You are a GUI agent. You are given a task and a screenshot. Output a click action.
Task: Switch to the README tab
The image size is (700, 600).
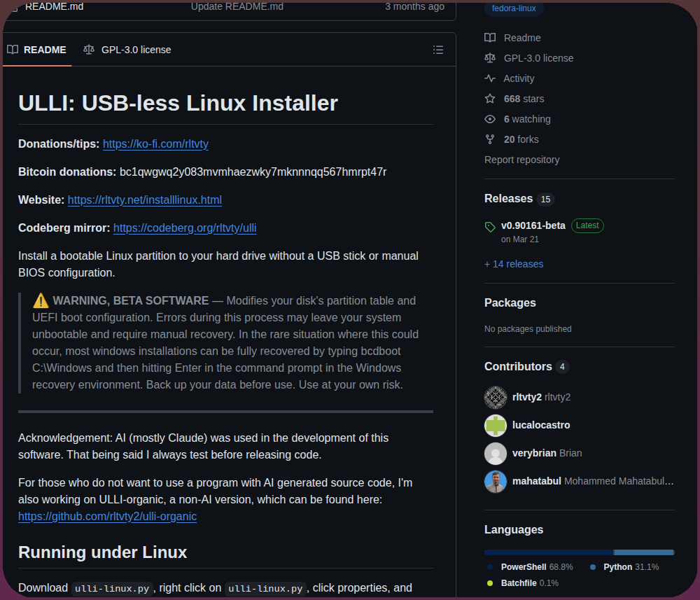point(37,50)
